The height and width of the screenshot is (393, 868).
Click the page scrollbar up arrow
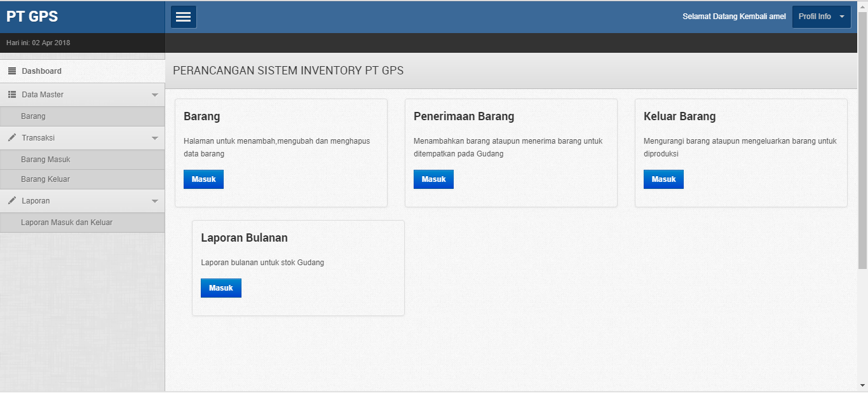862,6
